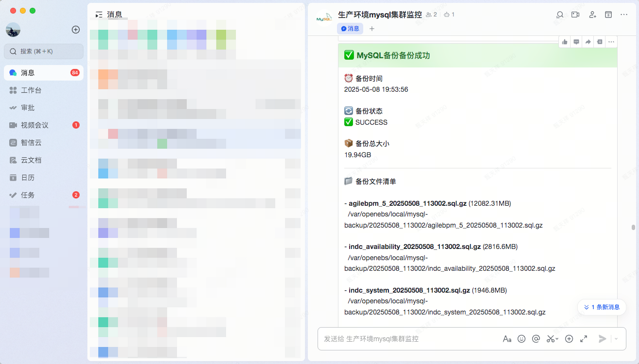Open the more options (...) in chat header
This screenshot has height=364, width=639.
coord(624,15)
